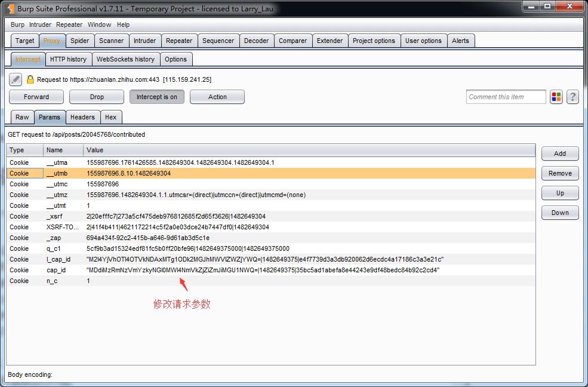The image size is (588, 387).
Task: Select the __utmc cookie name cell
Action: (63, 184)
